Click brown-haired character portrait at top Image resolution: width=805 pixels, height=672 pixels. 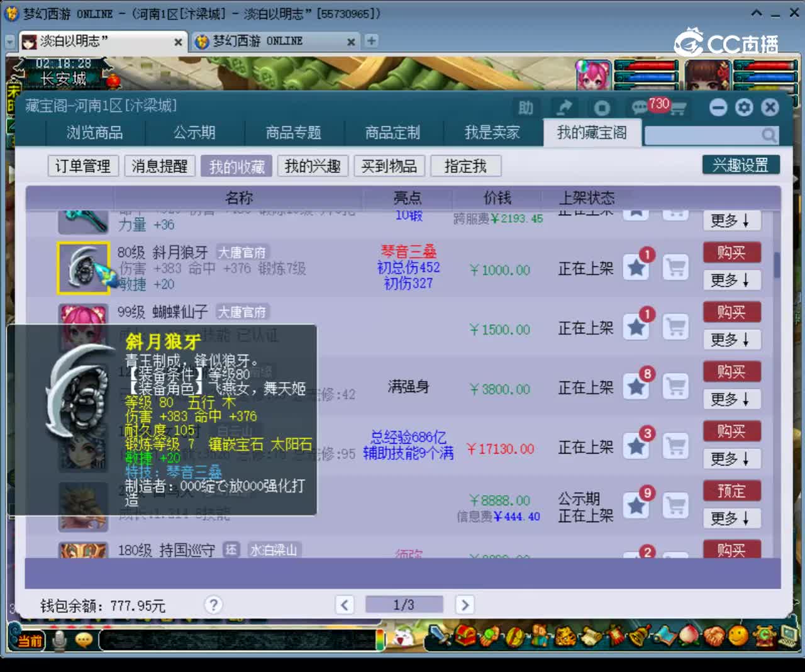708,76
